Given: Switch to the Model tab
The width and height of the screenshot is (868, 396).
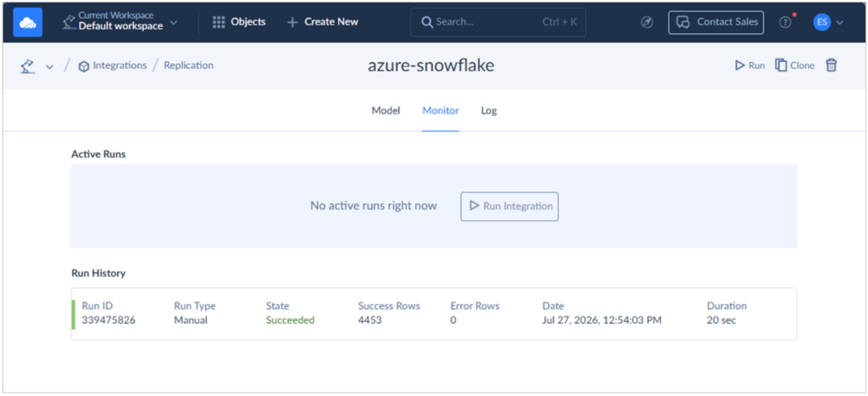Looking at the screenshot, I should tap(386, 110).
